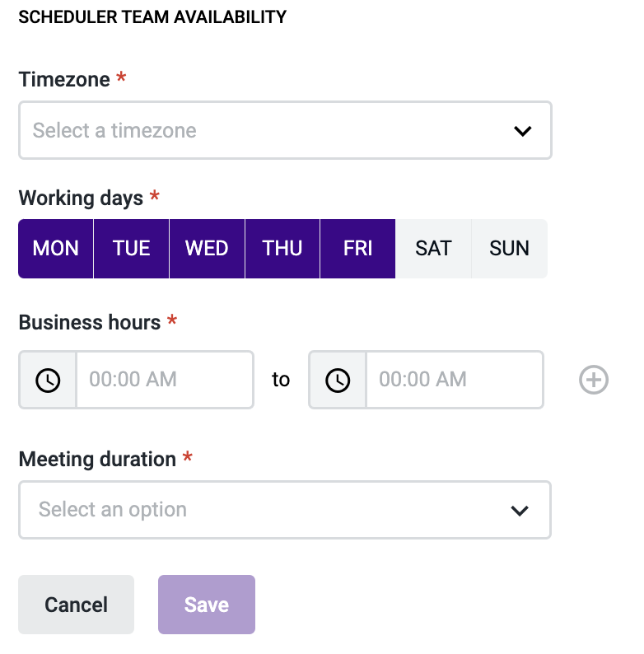Toggle the THU working day
Viewport: 644px width, 654px height.
(x=282, y=249)
